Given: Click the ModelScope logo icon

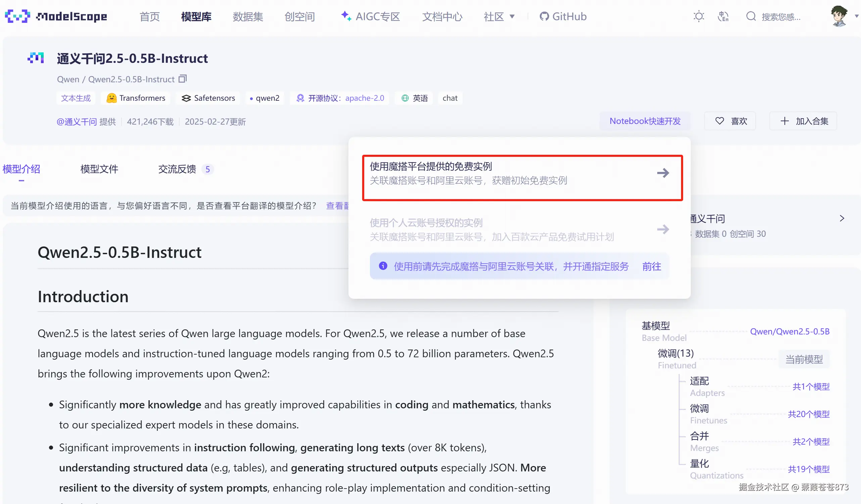Looking at the screenshot, I should click(17, 16).
